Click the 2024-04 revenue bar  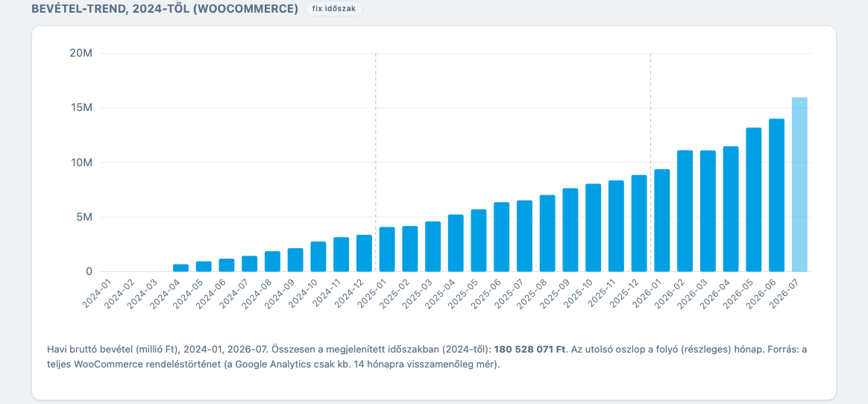point(181,268)
